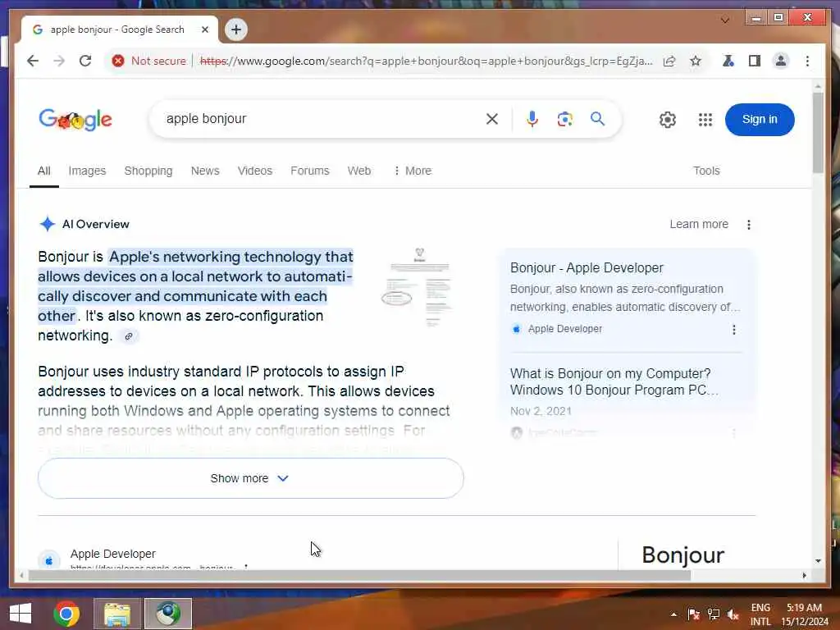Screen dimensions: 840x630
Task: Open options for Apple Developer card
Action: pyautogui.click(x=734, y=330)
